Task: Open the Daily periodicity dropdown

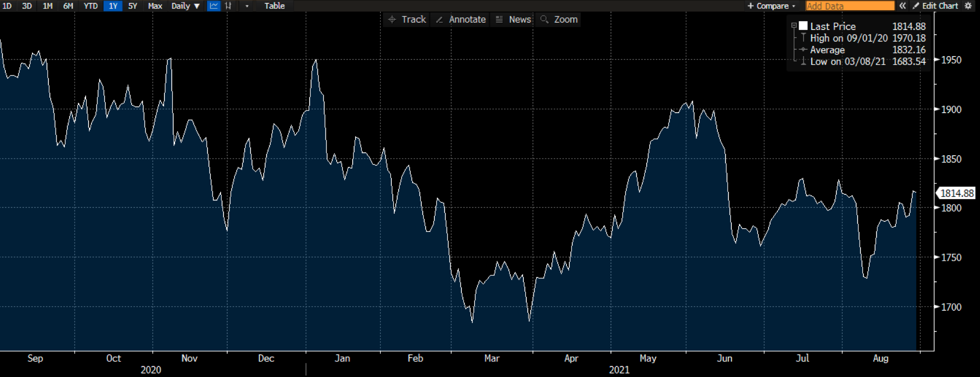Action: tap(185, 6)
